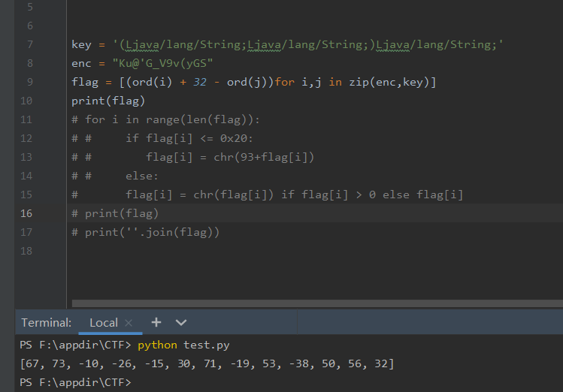
Task: Click the enc string value "Ku@'G_V9v(yGS"
Action: 163,63
